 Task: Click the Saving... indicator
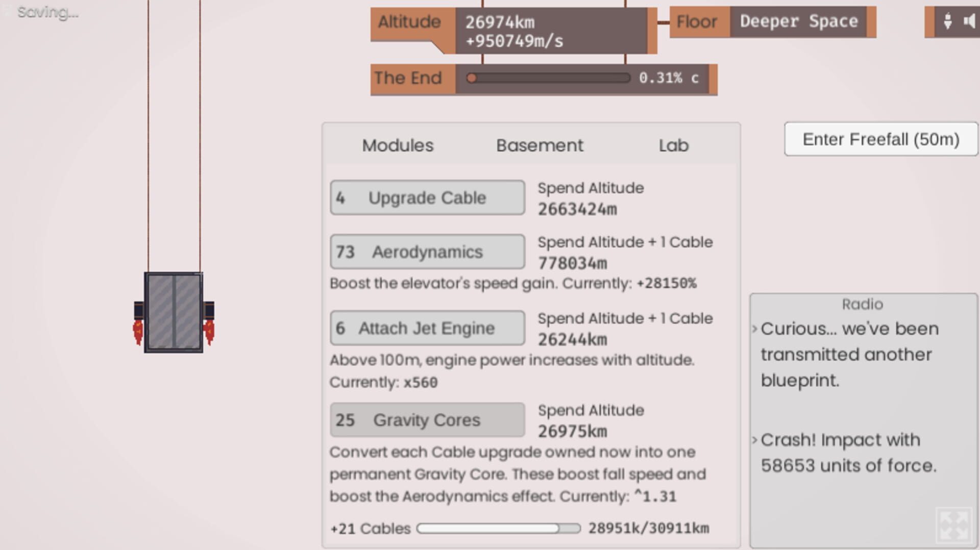click(47, 12)
